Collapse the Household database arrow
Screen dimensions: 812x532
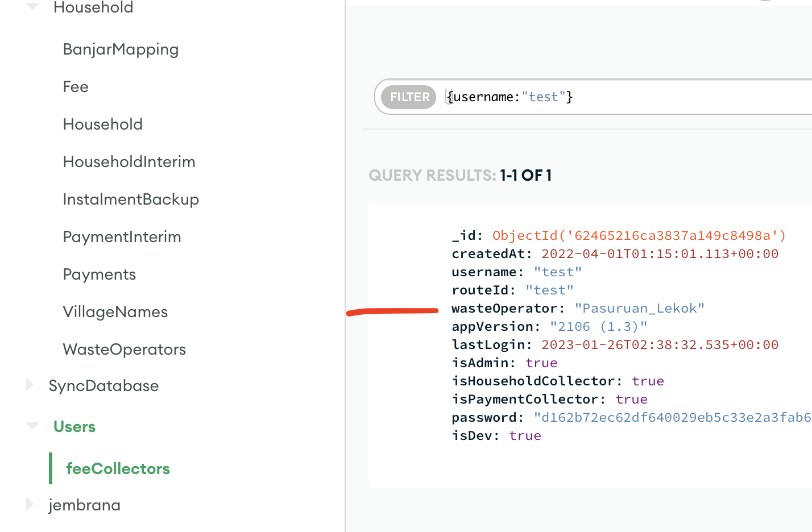pos(32,6)
